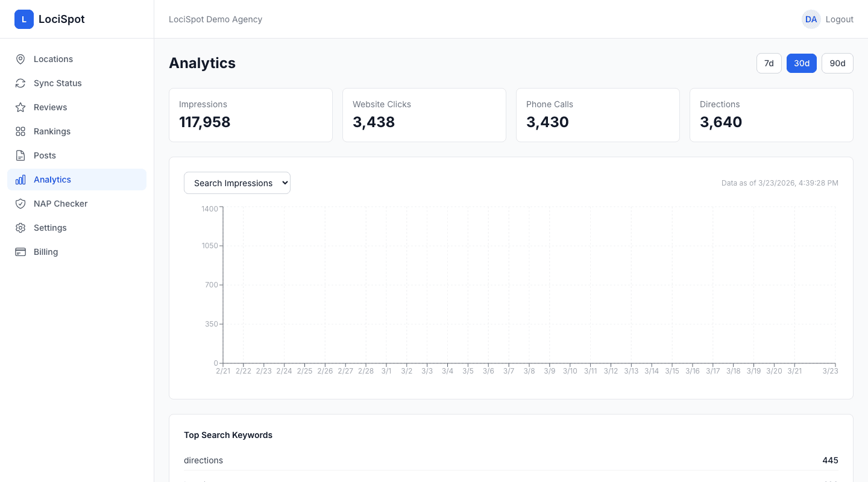Click the directions keyword row

tap(511, 460)
